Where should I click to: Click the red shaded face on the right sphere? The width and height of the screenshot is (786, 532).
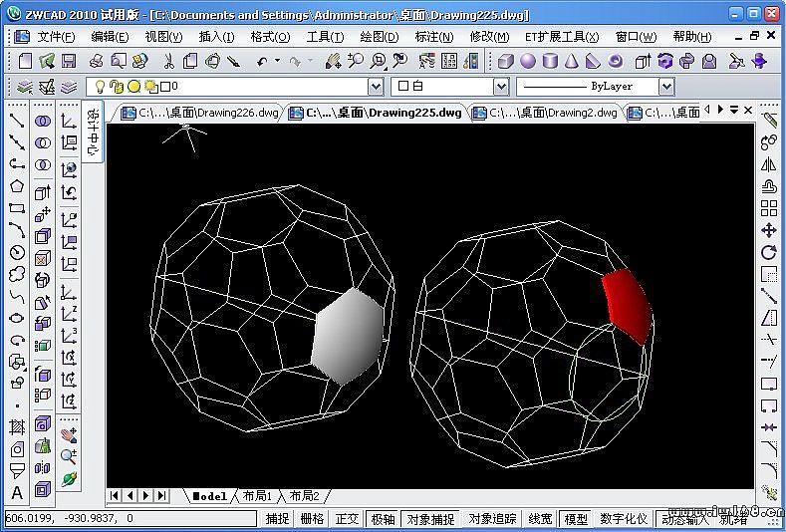(x=627, y=306)
